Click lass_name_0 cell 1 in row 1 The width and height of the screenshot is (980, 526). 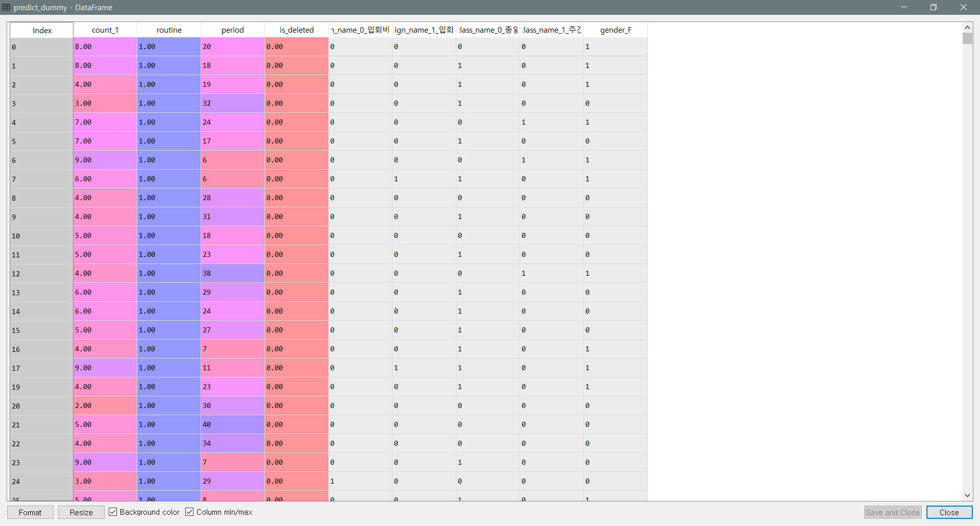pos(488,65)
